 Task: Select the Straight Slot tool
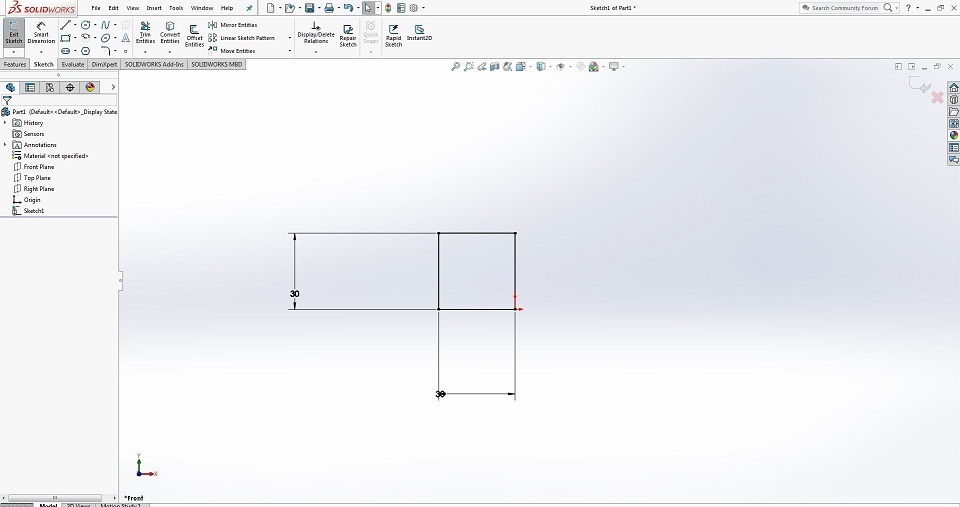point(66,51)
